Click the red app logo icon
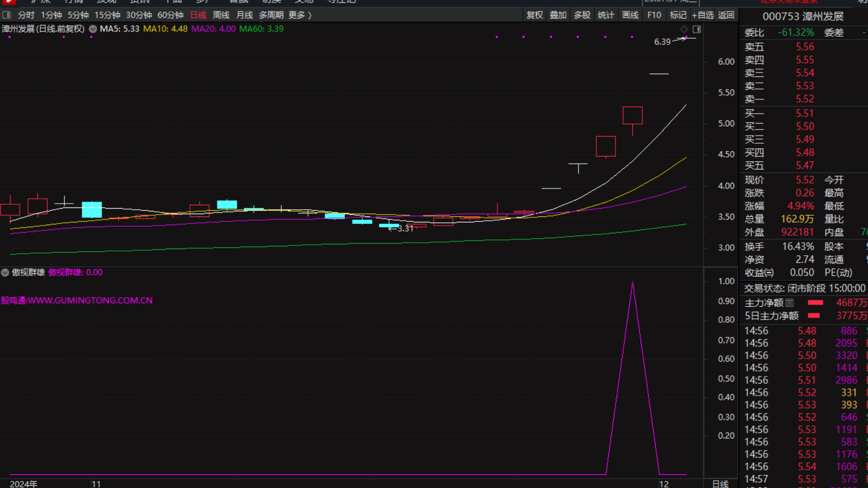868x488 pixels. [9, 2]
